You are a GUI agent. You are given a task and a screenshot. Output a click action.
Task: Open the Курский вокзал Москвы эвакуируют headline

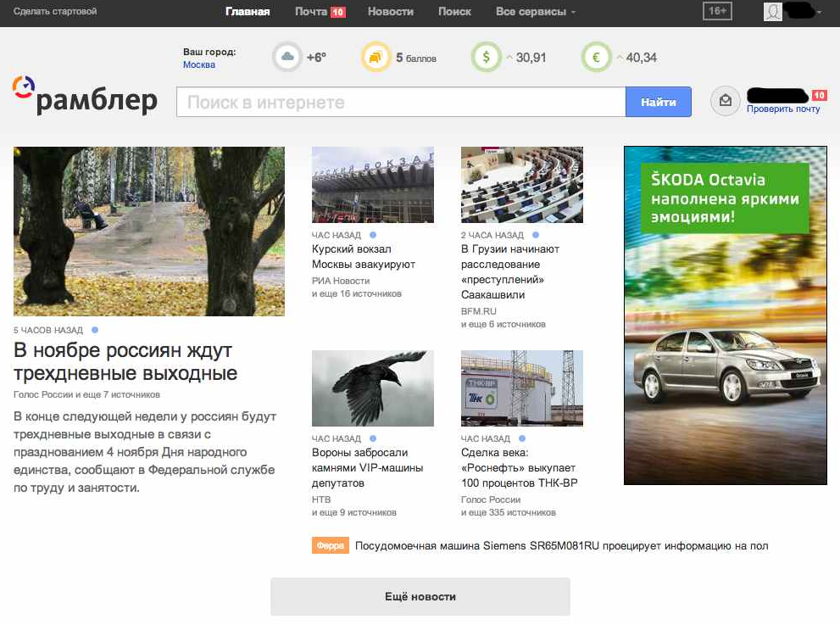point(364,257)
